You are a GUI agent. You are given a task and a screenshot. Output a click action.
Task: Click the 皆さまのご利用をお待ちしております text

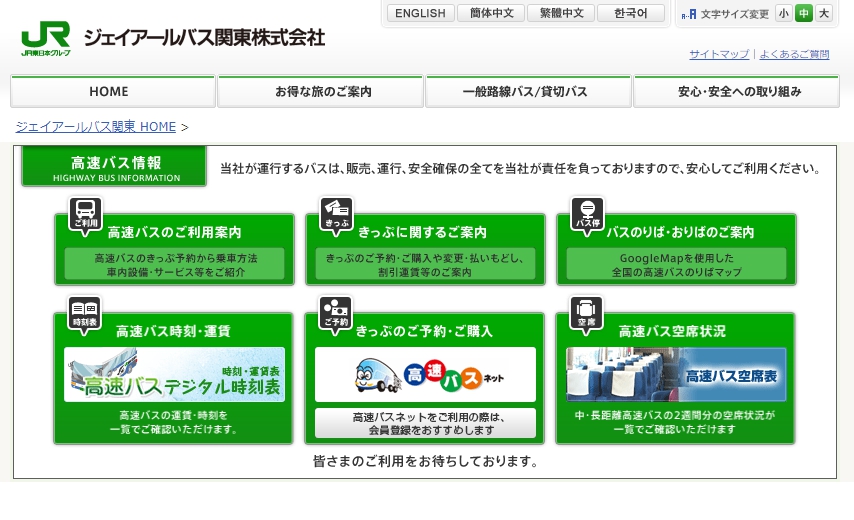[425, 461]
